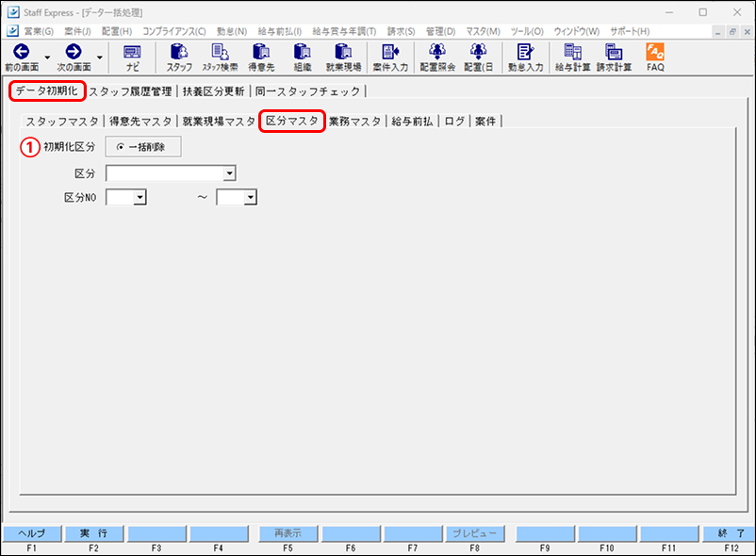Screen dimensions: 756x556
Task: Click the 得意先 client icon
Action: coord(260,58)
